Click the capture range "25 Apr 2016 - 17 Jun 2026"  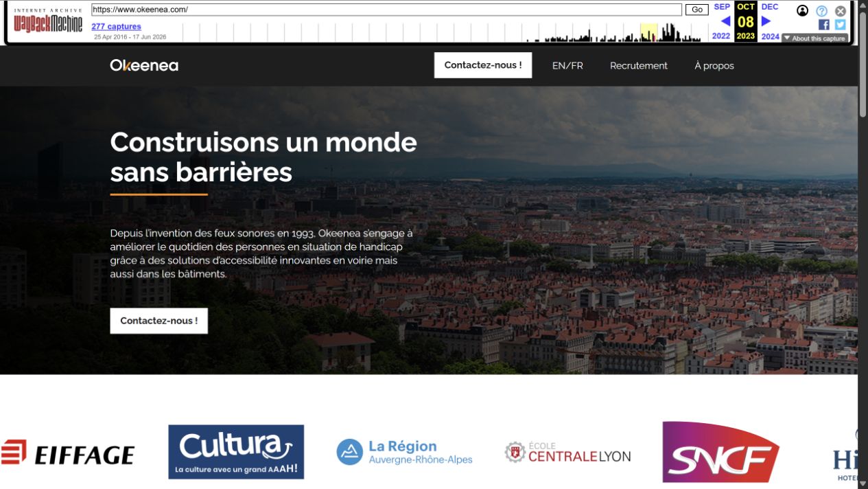pos(130,37)
